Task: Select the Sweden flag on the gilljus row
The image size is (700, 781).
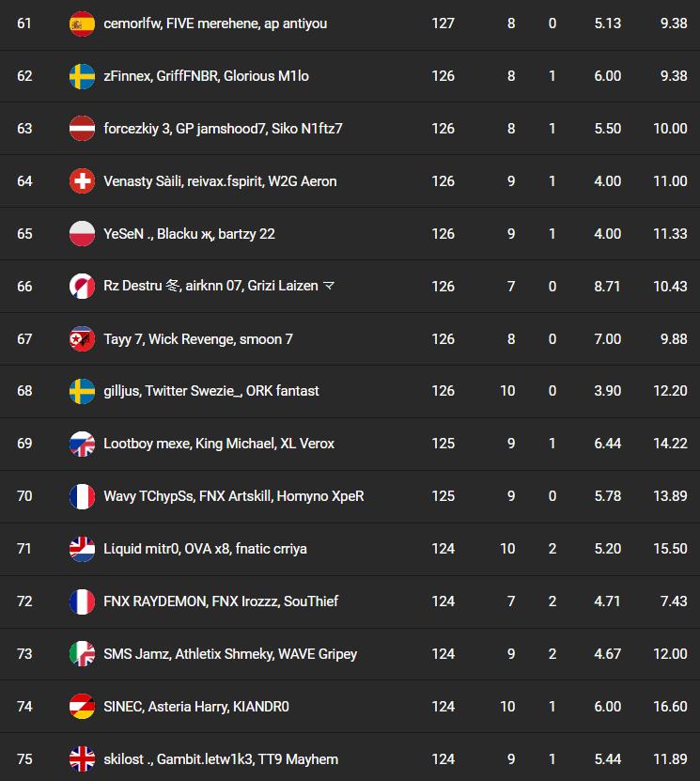Action: (x=82, y=391)
